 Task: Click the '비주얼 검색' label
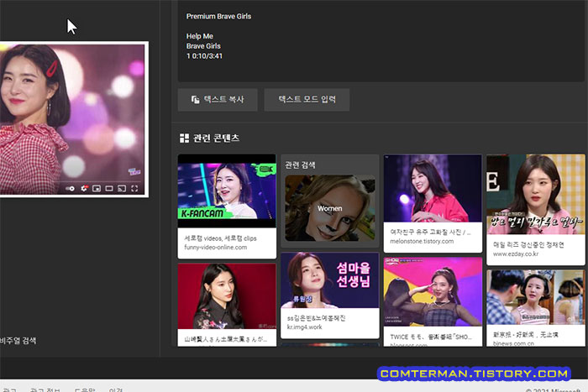pyautogui.click(x=18, y=341)
